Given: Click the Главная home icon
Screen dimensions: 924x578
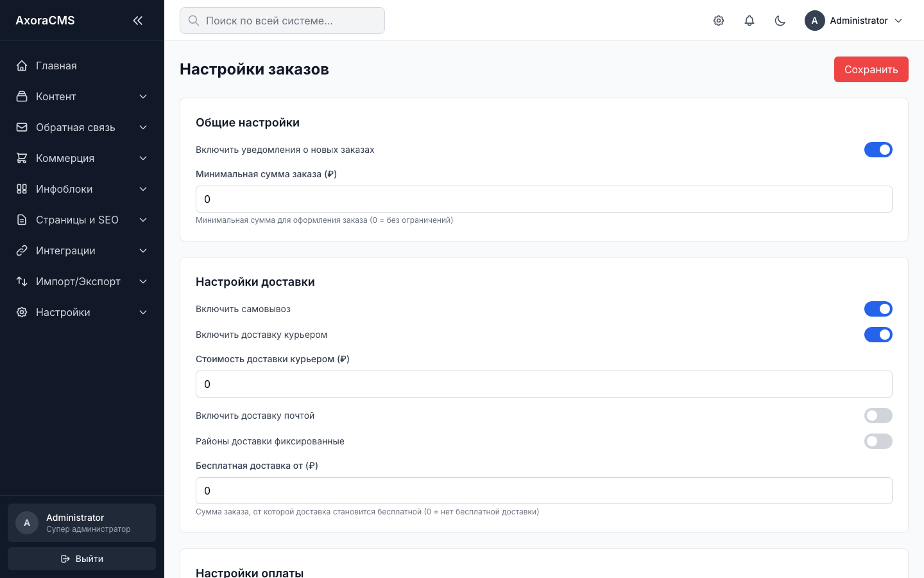Looking at the screenshot, I should (22, 66).
